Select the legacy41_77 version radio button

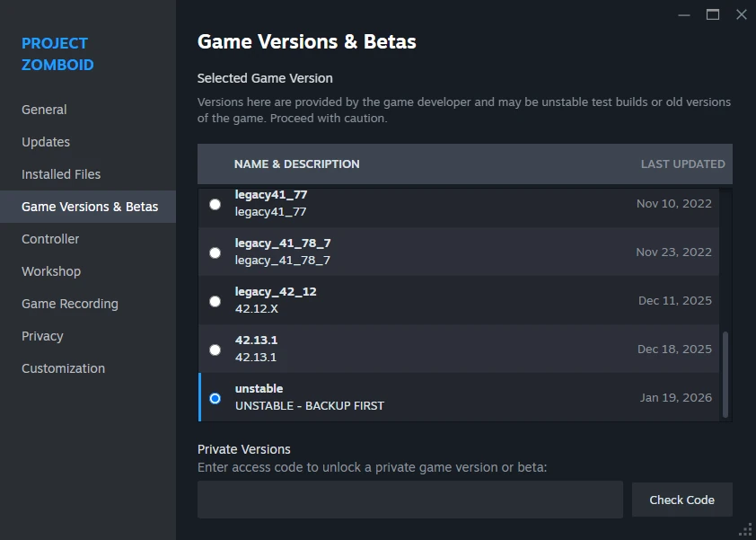pyautogui.click(x=215, y=204)
